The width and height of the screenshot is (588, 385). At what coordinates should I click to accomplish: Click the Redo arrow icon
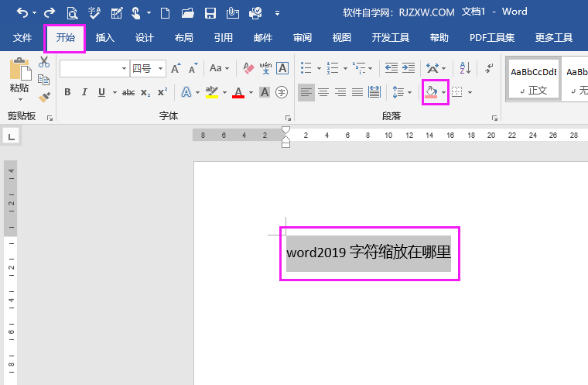49,13
